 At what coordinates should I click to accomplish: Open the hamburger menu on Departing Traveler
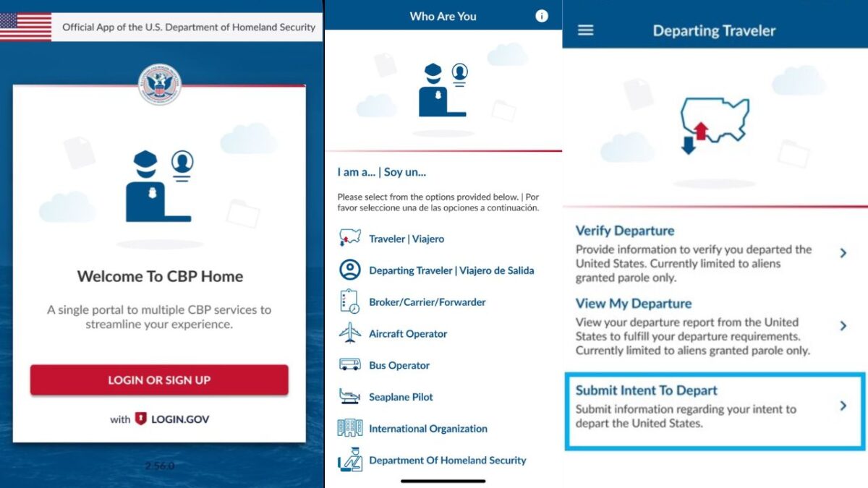[x=585, y=30]
